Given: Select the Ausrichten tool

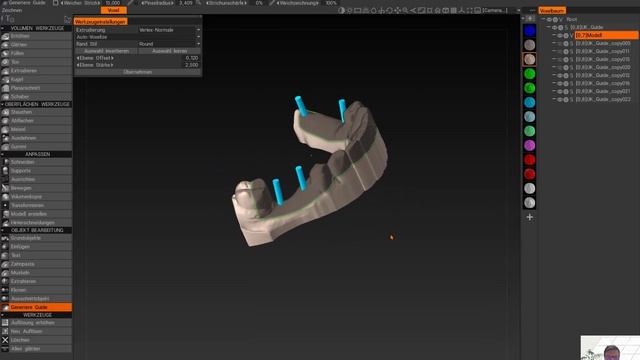Looking at the screenshot, I should (x=36, y=179).
